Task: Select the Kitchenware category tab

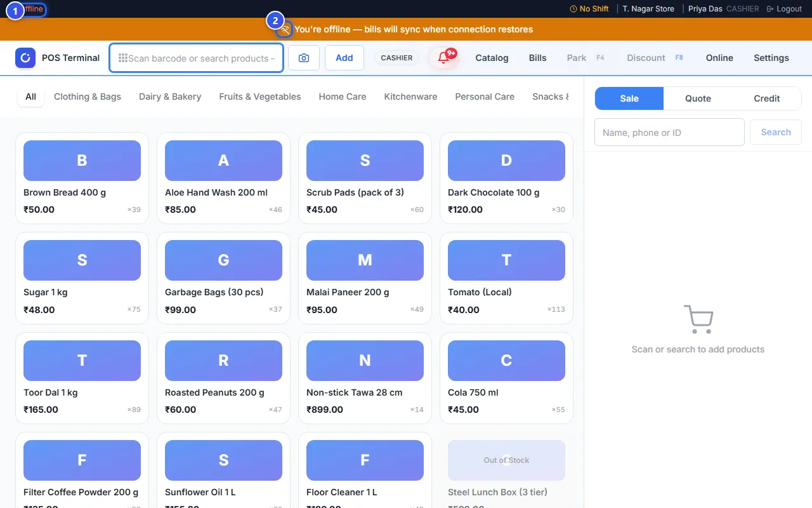Action: 410,97
